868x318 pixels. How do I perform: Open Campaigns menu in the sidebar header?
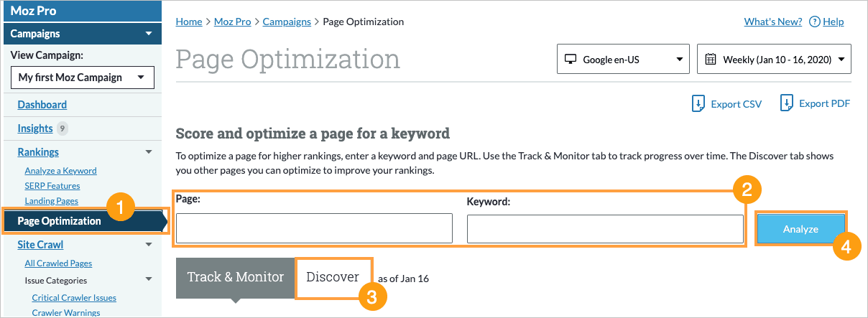[x=82, y=34]
